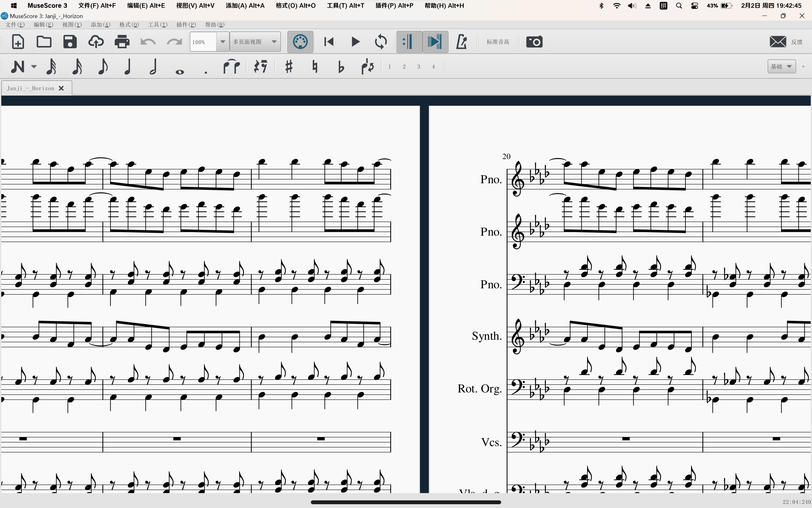812x508 pixels.
Task: Select voice 2
Action: click(404, 67)
